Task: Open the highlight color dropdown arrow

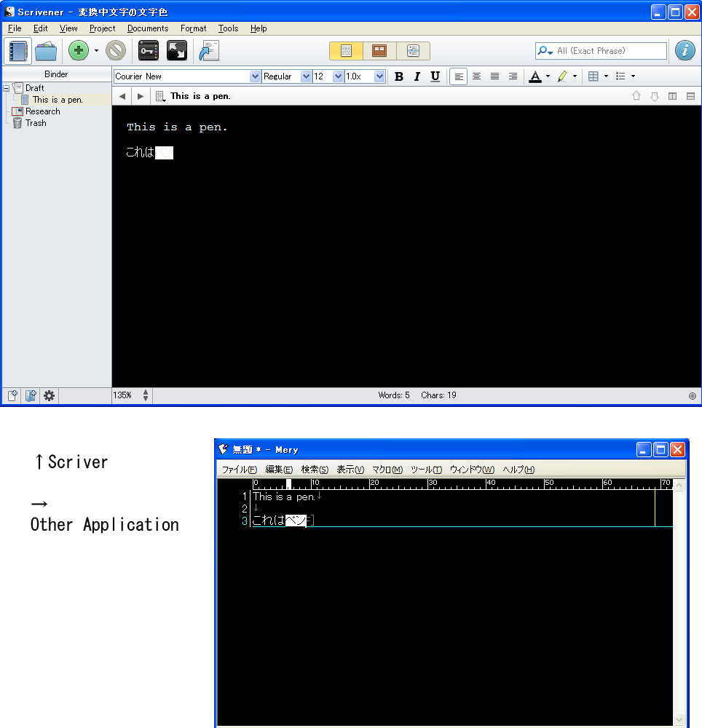Action: pos(575,76)
